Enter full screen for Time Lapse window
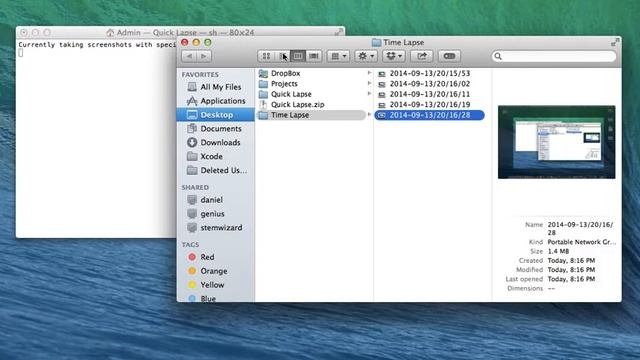 pyautogui.click(x=615, y=42)
